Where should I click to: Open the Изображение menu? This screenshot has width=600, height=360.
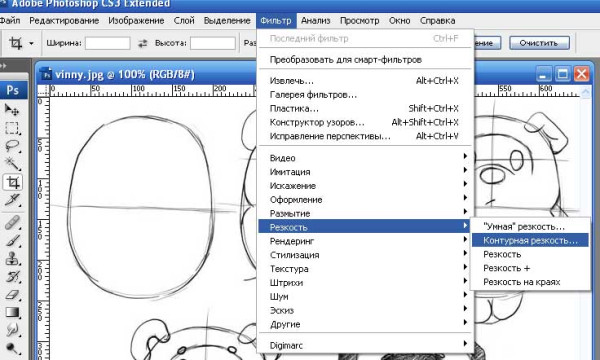136,21
